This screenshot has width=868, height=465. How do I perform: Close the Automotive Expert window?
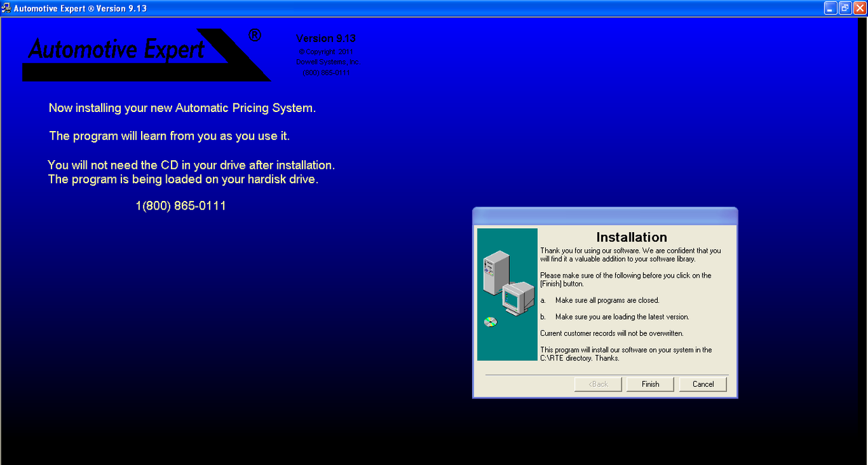(859, 8)
